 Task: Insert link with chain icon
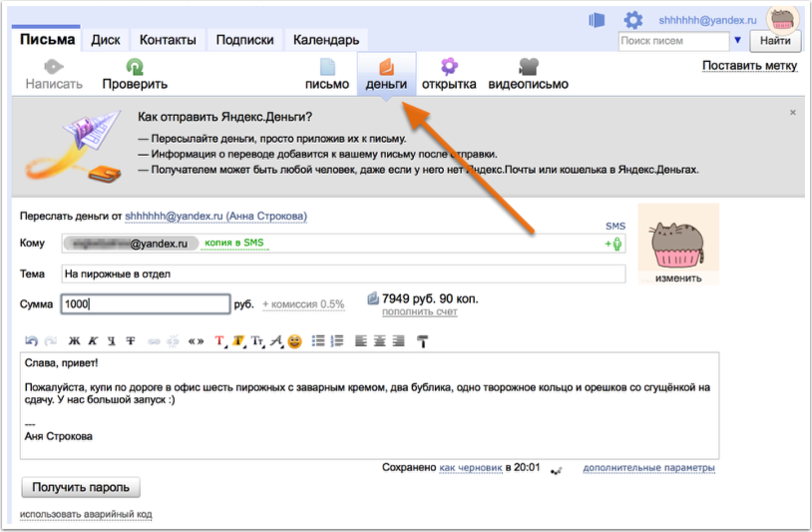(x=154, y=341)
